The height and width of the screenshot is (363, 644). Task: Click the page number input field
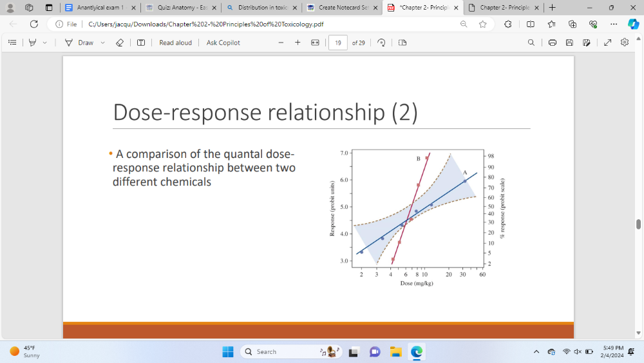pyautogui.click(x=338, y=43)
